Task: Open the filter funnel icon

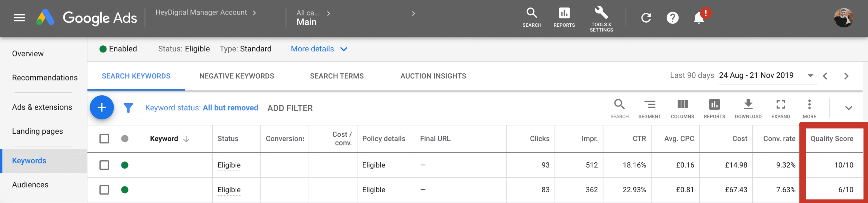Action: (128, 108)
